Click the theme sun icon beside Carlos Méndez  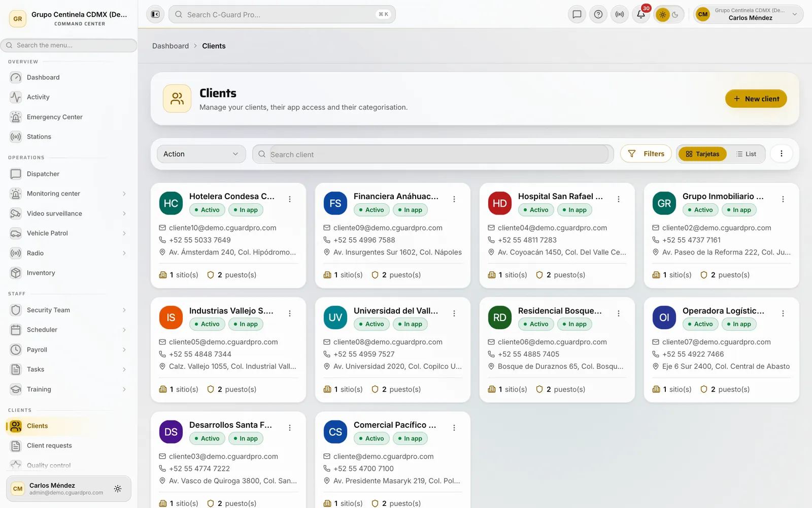pyautogui.click(x=118, y=489)
